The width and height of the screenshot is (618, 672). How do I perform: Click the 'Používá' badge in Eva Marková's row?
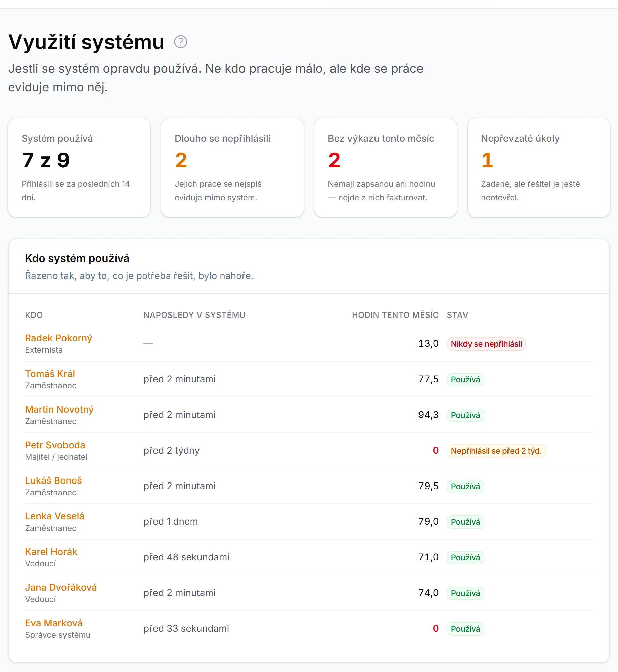coord(465,629)
